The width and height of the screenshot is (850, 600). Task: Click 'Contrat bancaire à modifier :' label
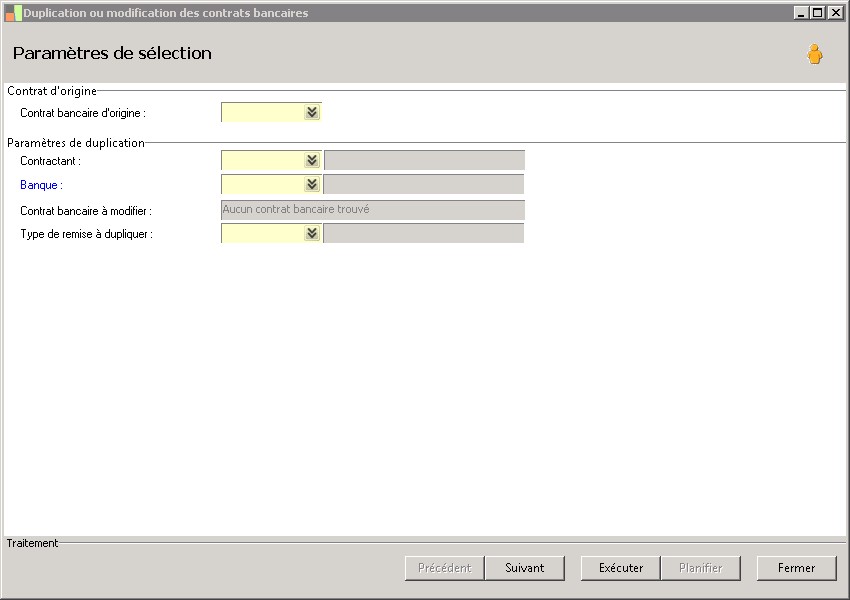click(86, 211)
